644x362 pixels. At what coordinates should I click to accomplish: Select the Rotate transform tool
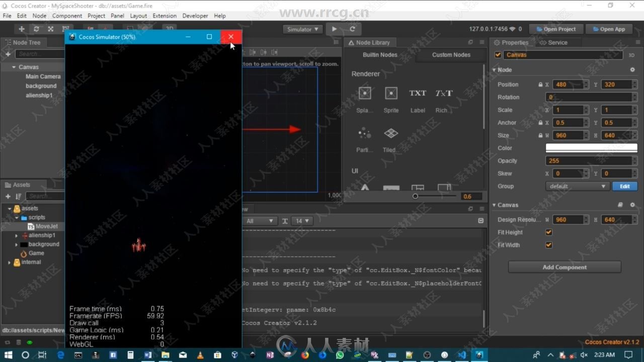tap(36, 29)
